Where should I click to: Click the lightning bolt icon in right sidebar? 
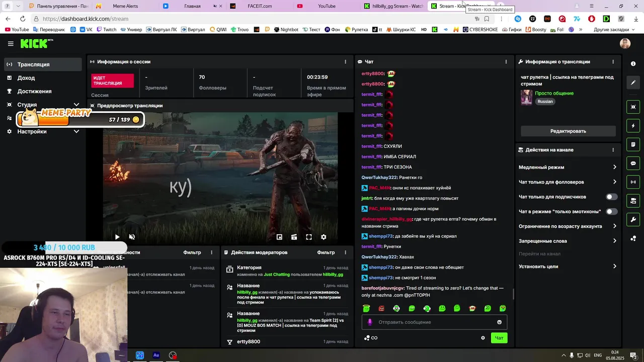point(633,125)
